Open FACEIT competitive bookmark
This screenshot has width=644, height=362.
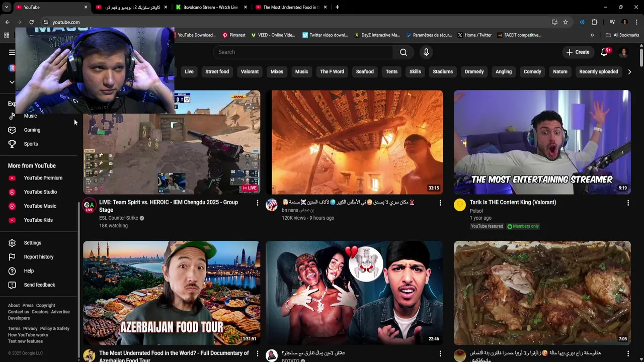tap(519, 35)
